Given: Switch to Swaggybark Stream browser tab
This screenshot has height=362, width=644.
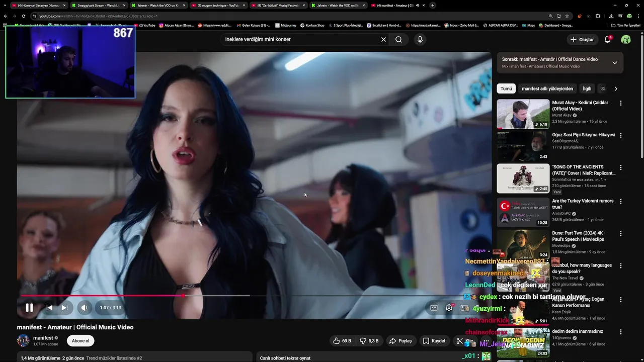Looking at the screenshot, I should [x=98, y=6].
